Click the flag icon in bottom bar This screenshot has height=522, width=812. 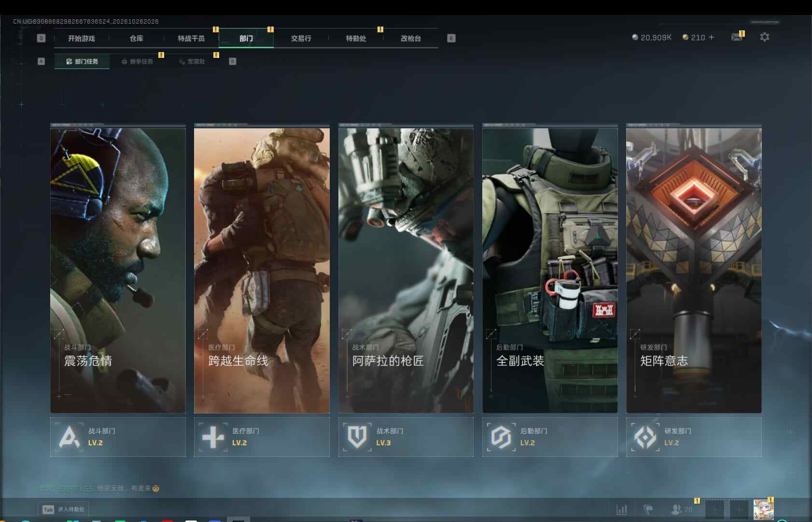click(x=648, y=509)
